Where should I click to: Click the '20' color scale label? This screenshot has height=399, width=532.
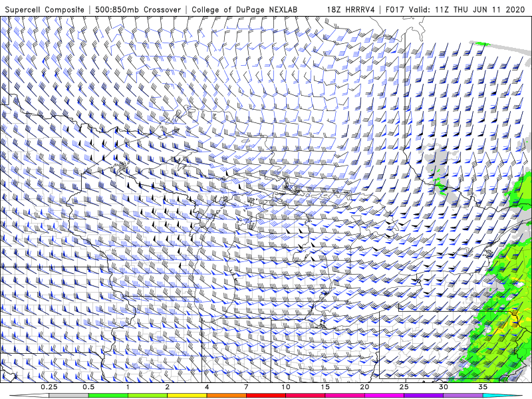click(364, 387)
